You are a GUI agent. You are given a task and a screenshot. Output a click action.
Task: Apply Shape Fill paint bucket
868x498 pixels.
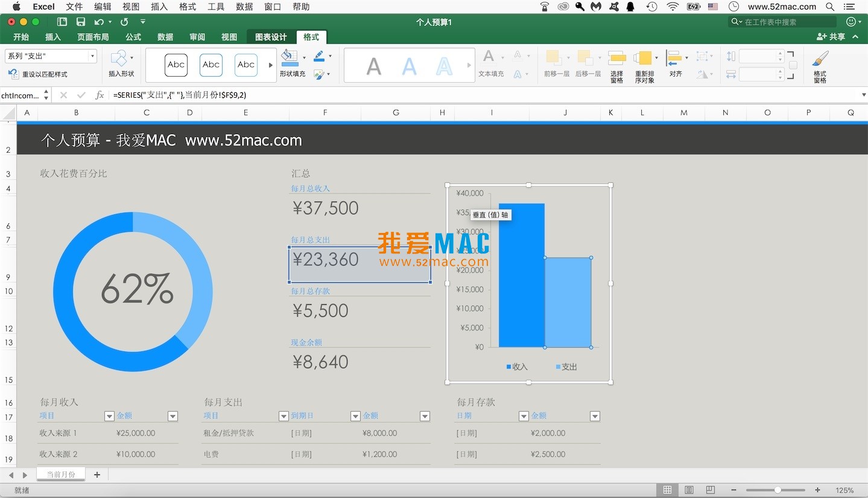[x=290, y=57]
